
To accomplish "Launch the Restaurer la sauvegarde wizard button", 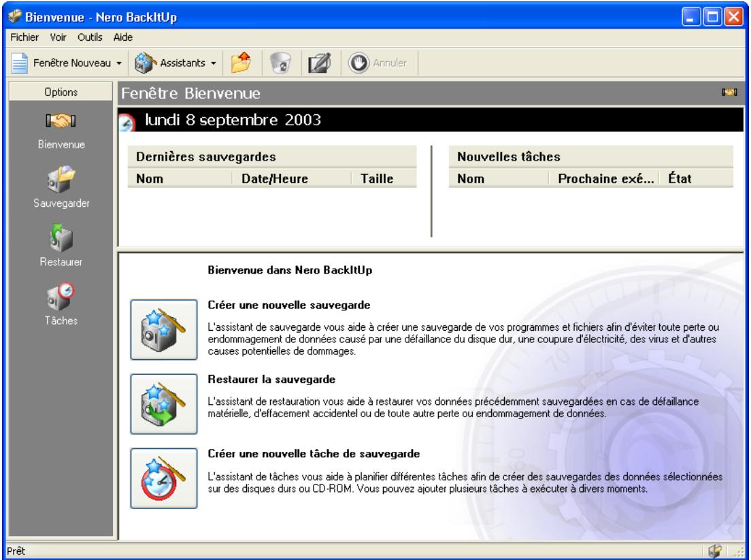I will tap(164, 403).
